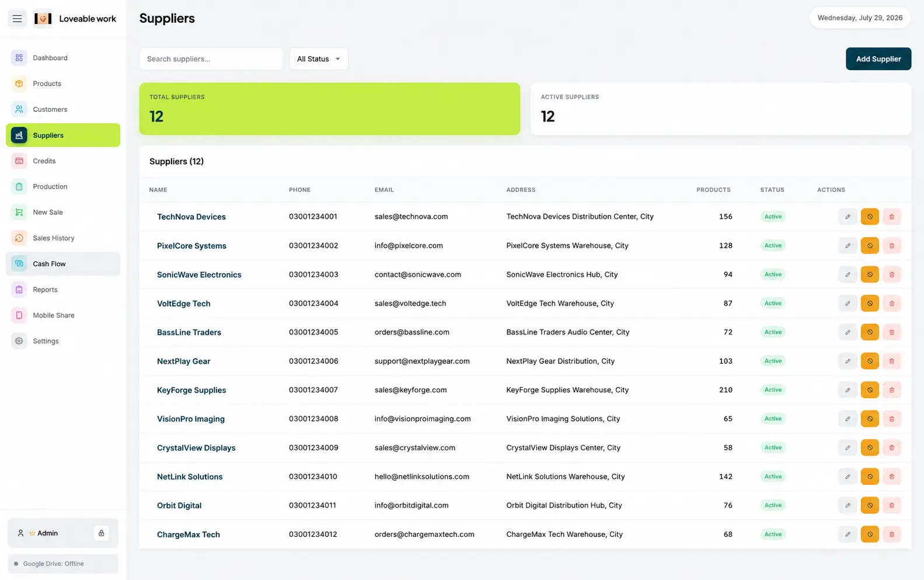Edit TechNova Devices supplier
The image size is (924, 580).
848,217
